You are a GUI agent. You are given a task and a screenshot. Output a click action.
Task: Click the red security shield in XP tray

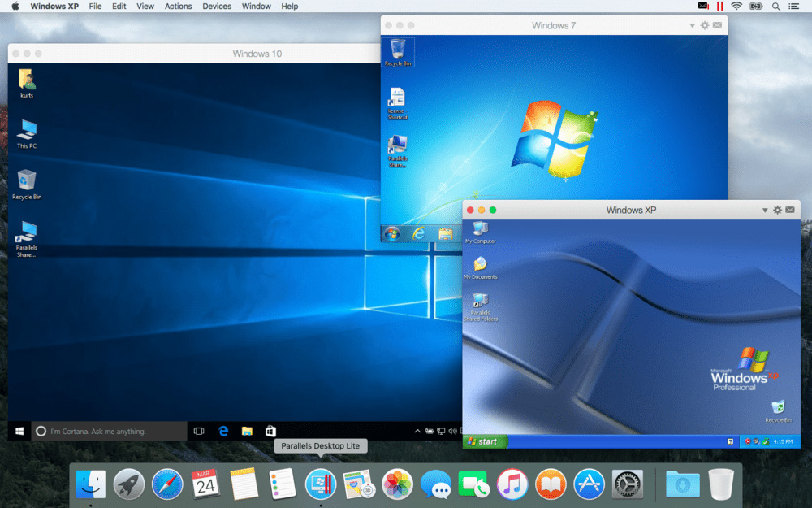click(x=748, y=441)
